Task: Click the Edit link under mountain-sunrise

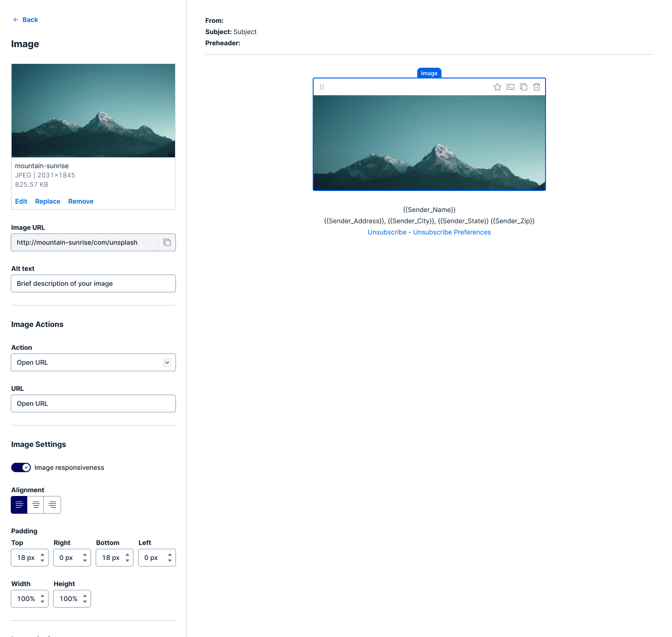Action: coord(21,201)
